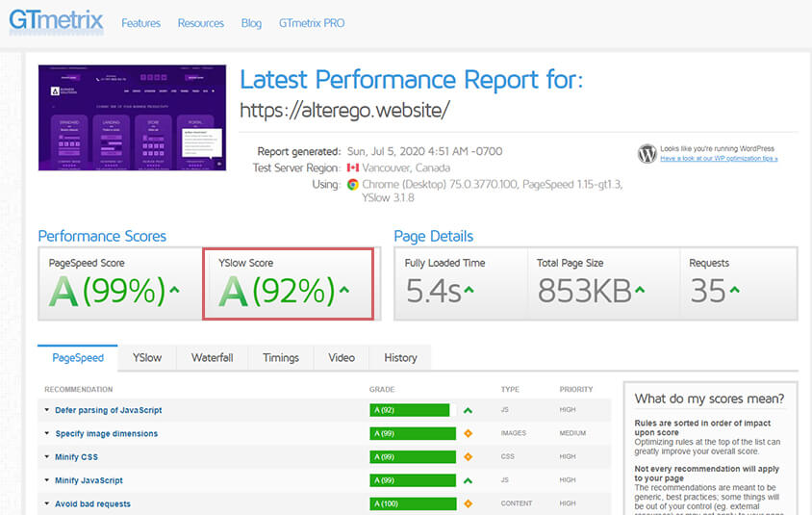The height and width of the screenshot is (515, 812).
Task: Open the Features menu item
Action: (x=140, y=23)
